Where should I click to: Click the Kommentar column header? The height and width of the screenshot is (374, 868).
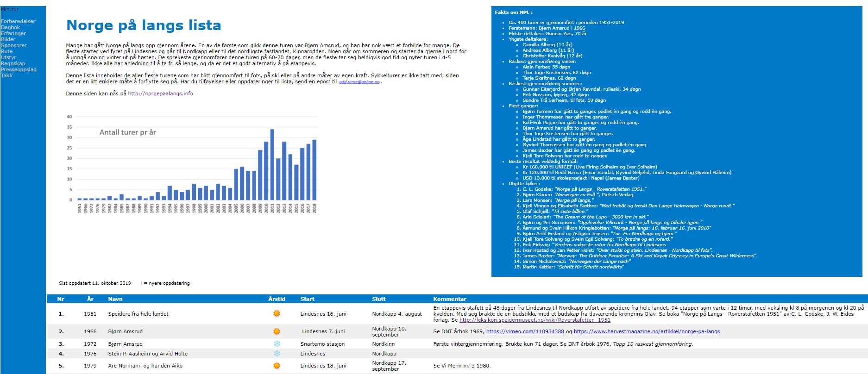(x=449, y=299)
